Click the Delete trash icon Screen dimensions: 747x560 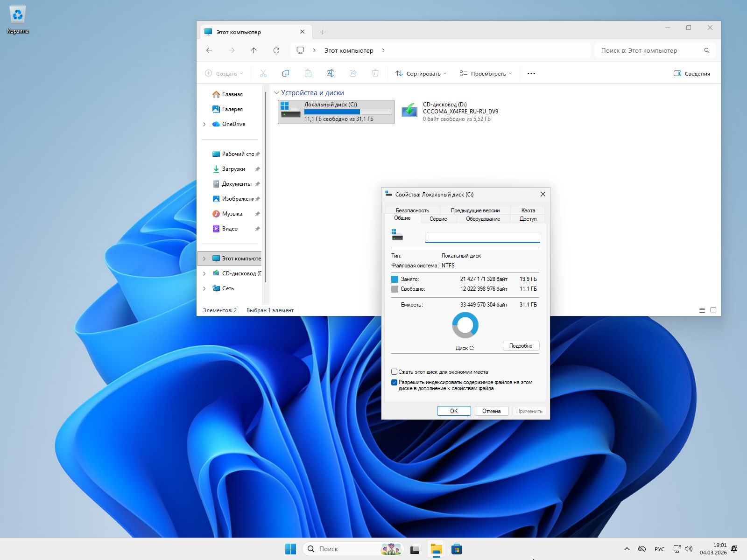point(375,73)
